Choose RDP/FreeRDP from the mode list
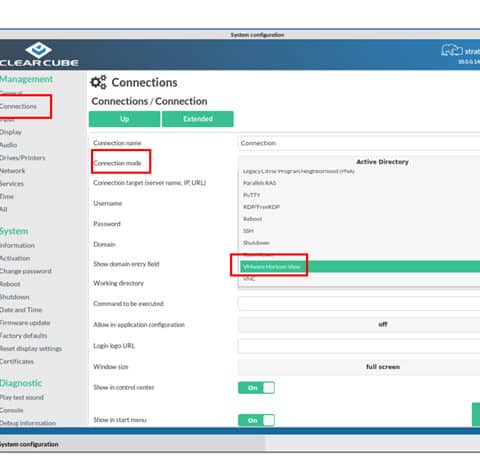The image size is (480, 472). point(261,207)
